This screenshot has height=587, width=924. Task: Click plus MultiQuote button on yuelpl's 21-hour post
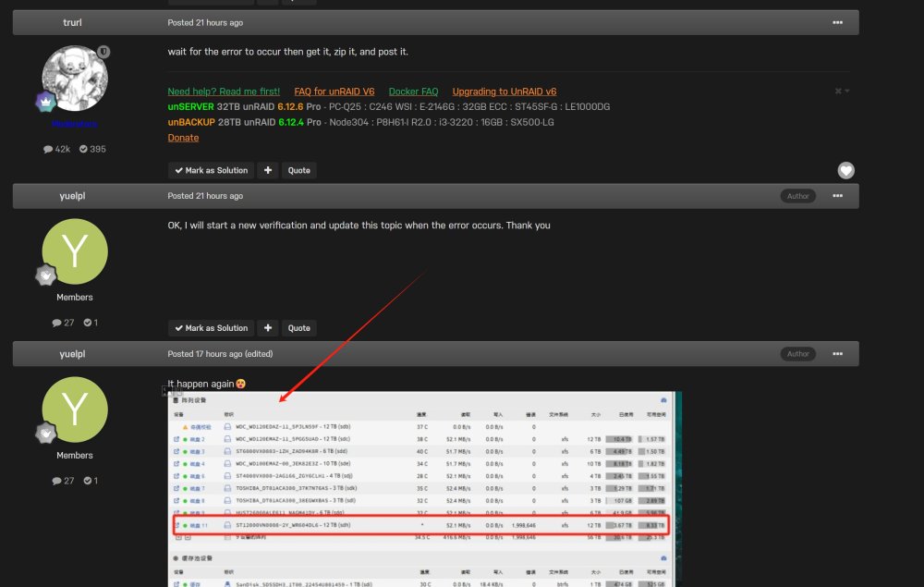click(268, 327)
